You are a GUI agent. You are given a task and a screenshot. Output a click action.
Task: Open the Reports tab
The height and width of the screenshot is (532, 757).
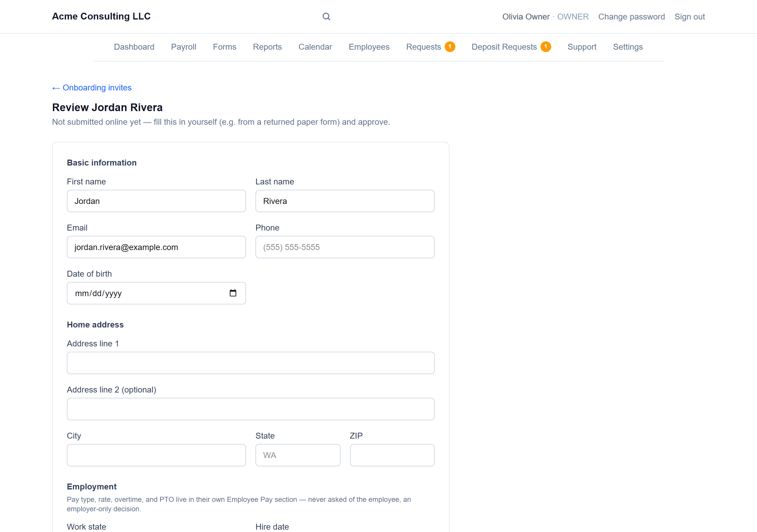[267, 47]
